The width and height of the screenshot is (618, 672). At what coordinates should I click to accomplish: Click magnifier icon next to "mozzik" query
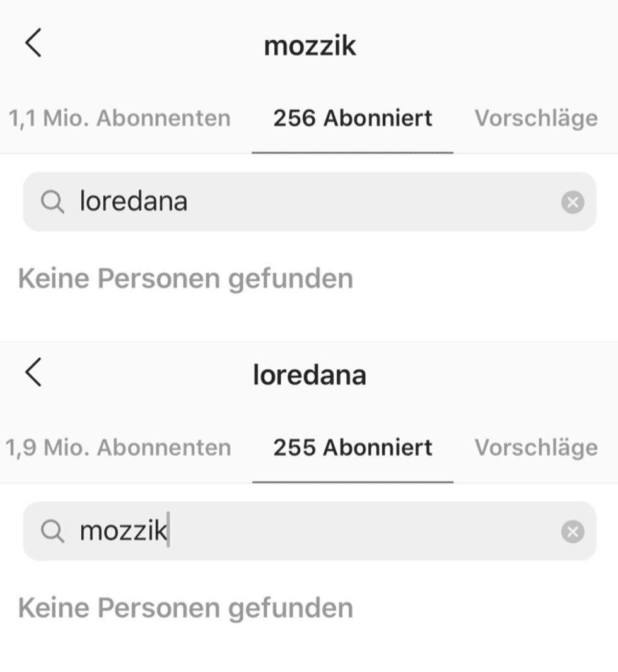coord(52,532)
